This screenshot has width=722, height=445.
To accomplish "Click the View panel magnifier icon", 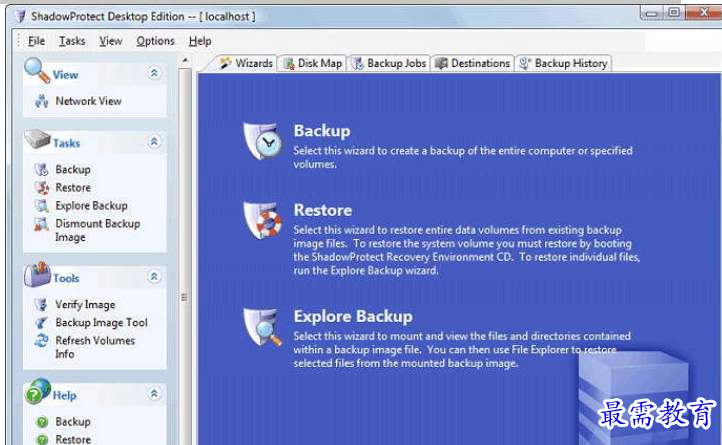I will [37, 70].
